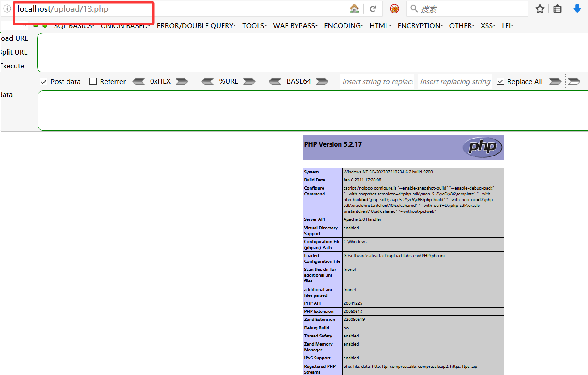588x375 pixels.
Task: Click the Debug Build label
Action: [x=317, y=328]
